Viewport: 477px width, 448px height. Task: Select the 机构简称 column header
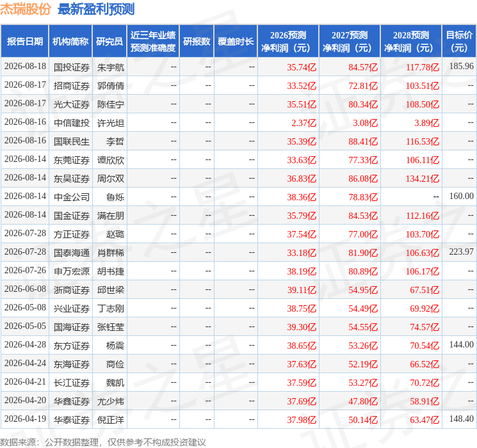pyautogui.click(x=70, y=42)
